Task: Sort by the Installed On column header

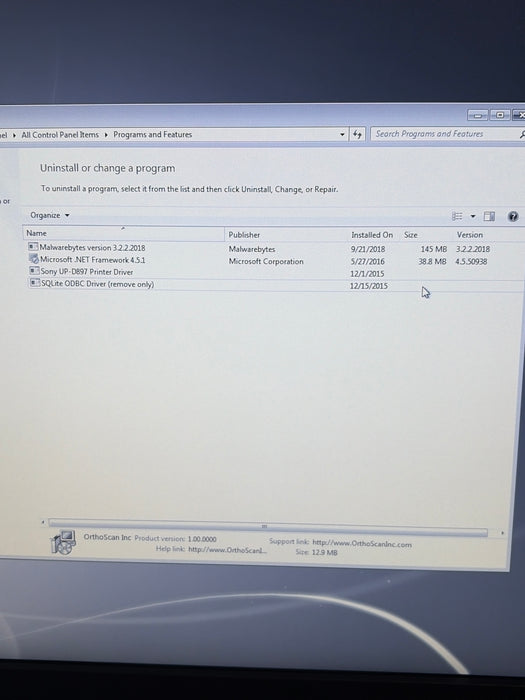Action: coord(374,234)
